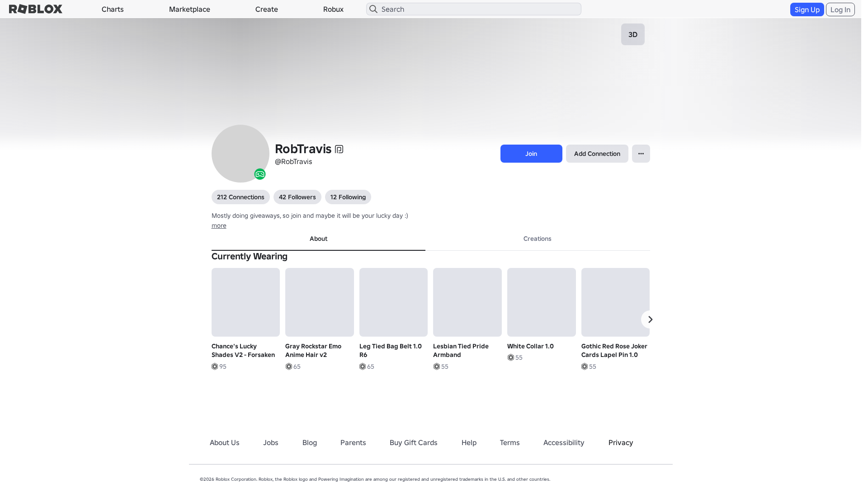Click the Log In button
This screenshot has width=868, height=488.
click(840, 9)
